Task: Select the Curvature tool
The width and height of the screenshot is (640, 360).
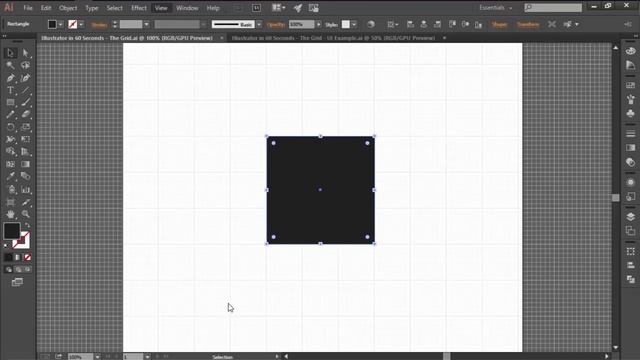Action: click(25, 78)
